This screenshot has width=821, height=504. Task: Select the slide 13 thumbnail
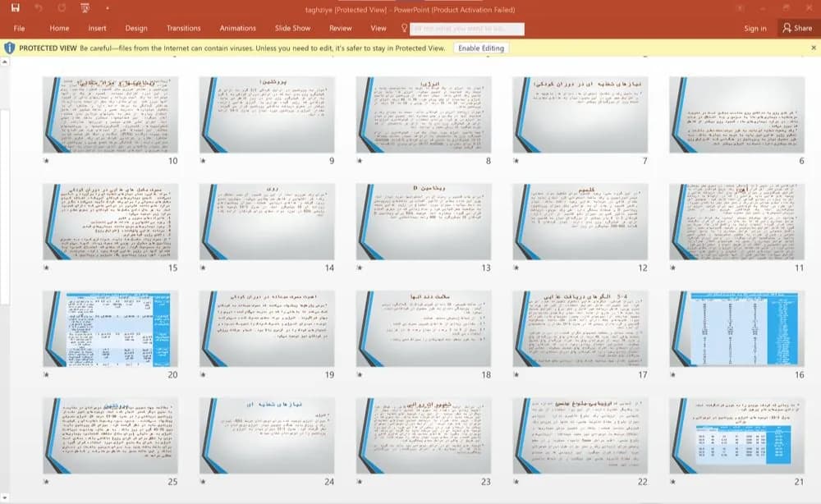point(424,222)
